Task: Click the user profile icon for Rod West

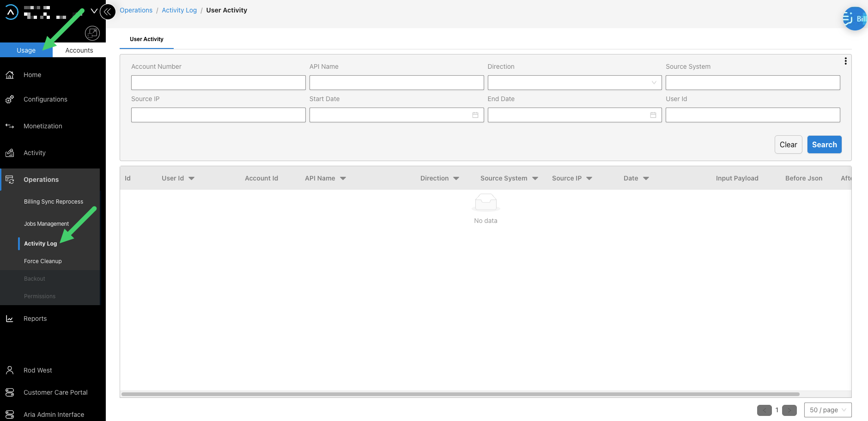Action: click(x=10, y=370)
